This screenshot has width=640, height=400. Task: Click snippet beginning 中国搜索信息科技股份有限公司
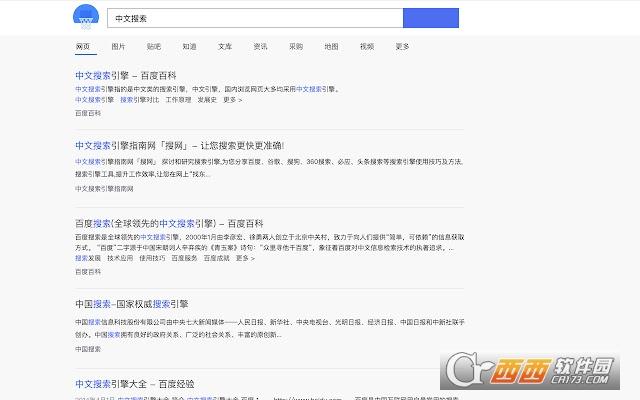point(270,328)
